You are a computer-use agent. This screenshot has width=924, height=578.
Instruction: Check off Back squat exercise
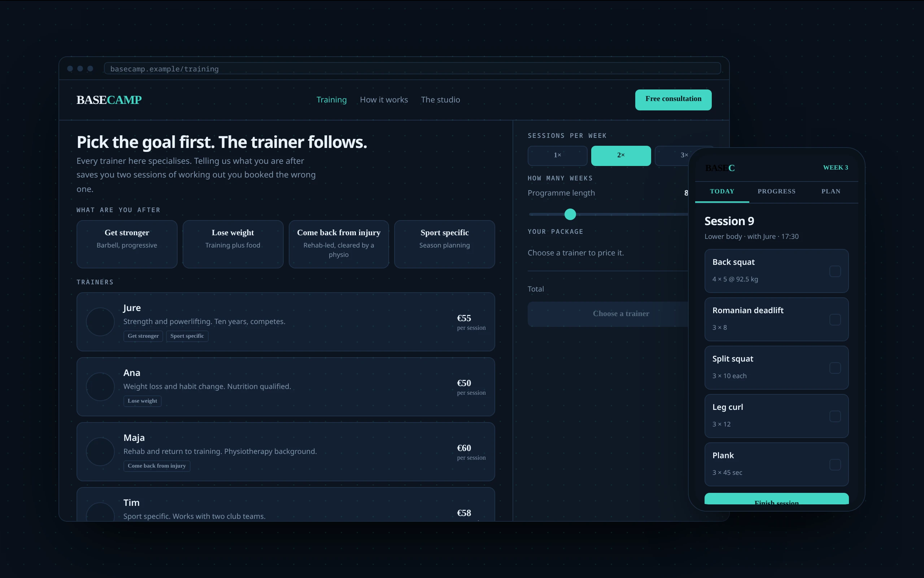[835, 271]
